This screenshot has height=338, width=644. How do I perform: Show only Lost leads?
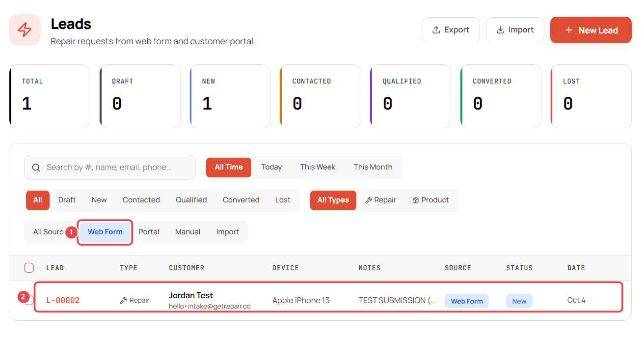coord(283,200)
